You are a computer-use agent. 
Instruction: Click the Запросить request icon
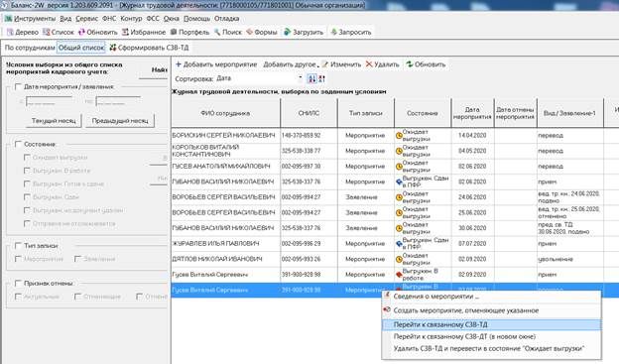[x=334, y=33]
